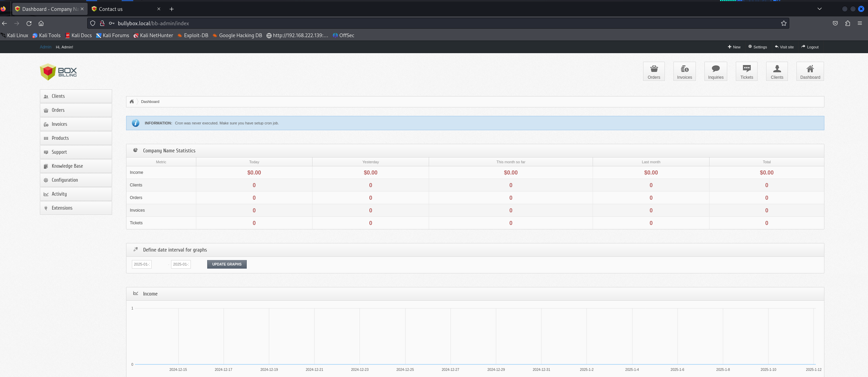This screenshot has width=868, height=377.
Task: Click the This month so far header
Action: tap(511, 162)
